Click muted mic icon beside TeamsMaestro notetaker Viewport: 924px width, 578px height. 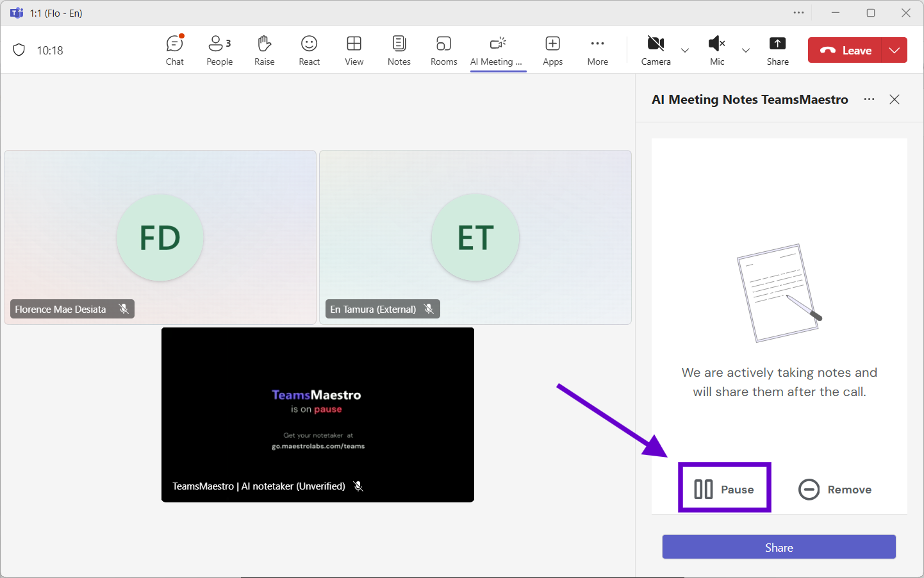pyautogui.click(x=358, y=486)
